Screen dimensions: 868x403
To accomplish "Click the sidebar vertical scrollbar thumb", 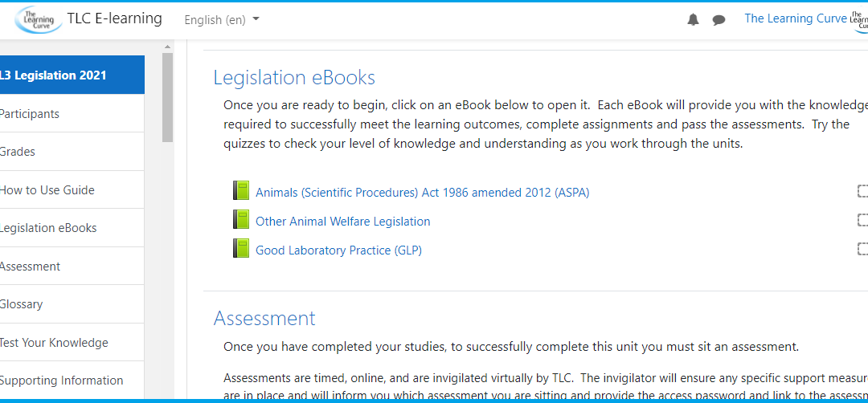I will point(168,96).
